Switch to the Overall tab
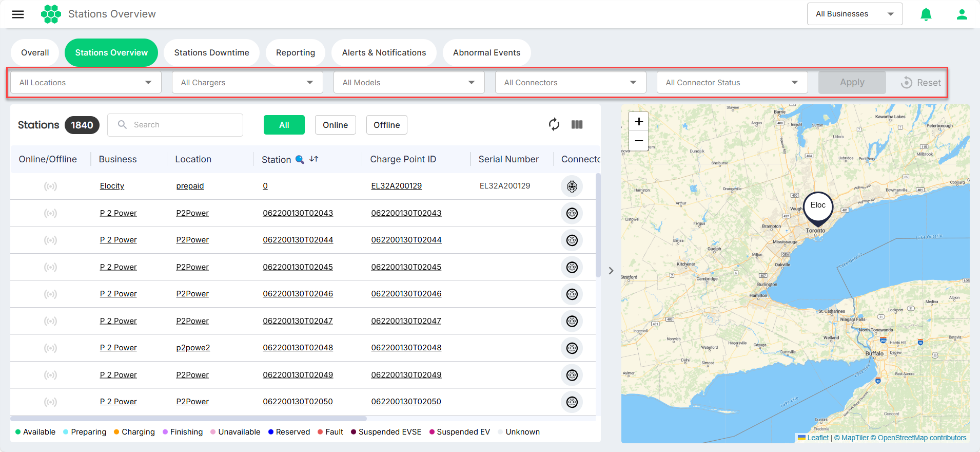The width and height of the screenshot is (980, 452). coord(35,52)
